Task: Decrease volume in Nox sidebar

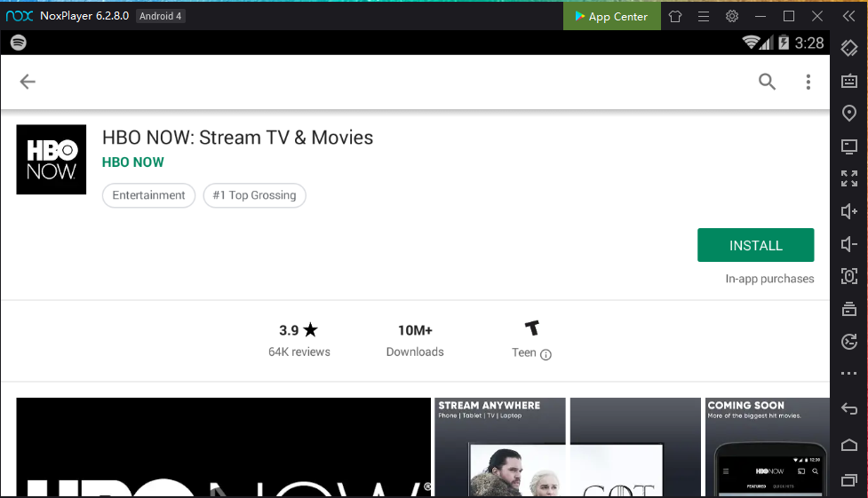Action: click(849, 244)
